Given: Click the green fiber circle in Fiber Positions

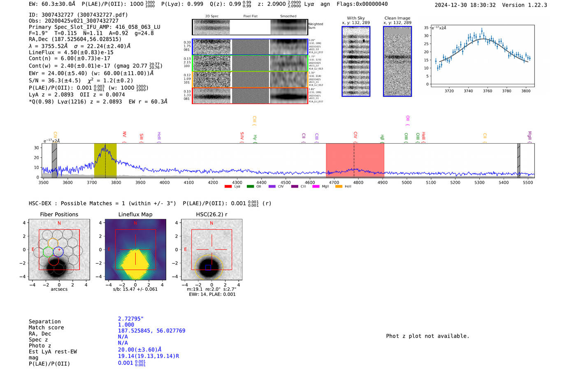Looking at the screenshot, I should (x=48, y=252).
